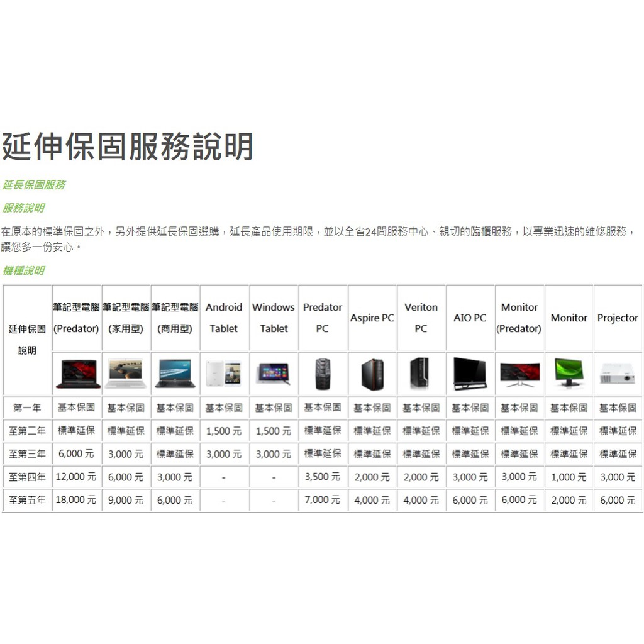This screenshot has width=644, height=644.
Task: Click the green-screen Monitor image
Action: (x=569, y=373)
